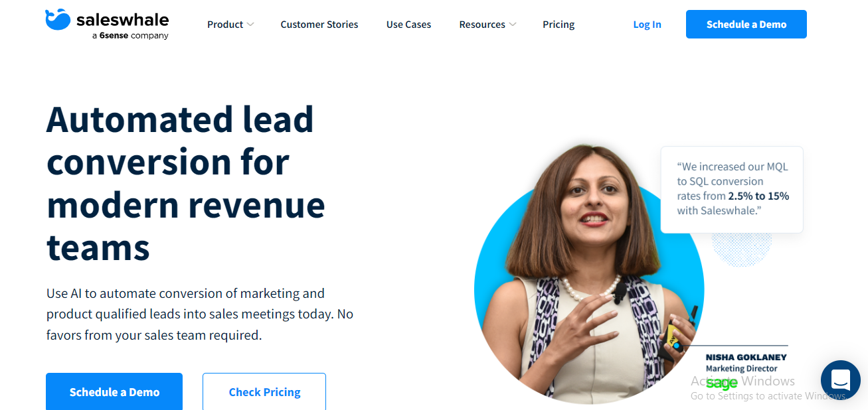Click the 6sense company tagline under logo
This screenshot has height=410, width=868.
coord(130,36)
